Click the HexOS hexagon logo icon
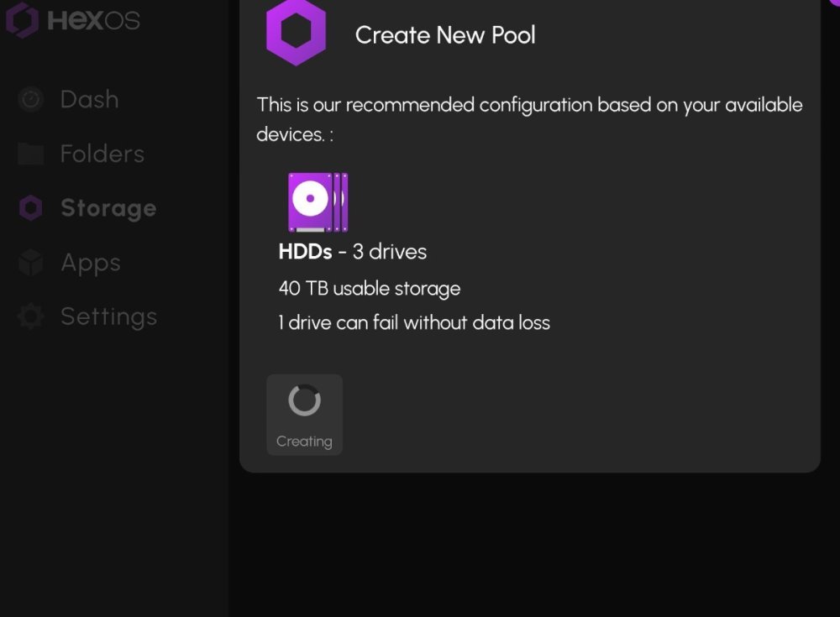Image resolution: width=840 pixels, height=617 pixels. [23, 19]
